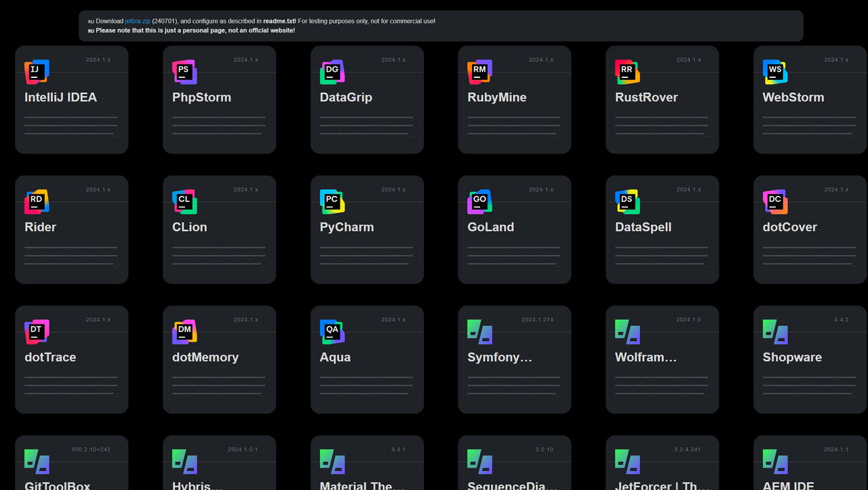The width and height of the screenshot is (868, 490).
Task: Click the DataGrip DG icon
Action: (x=332, y=72)
